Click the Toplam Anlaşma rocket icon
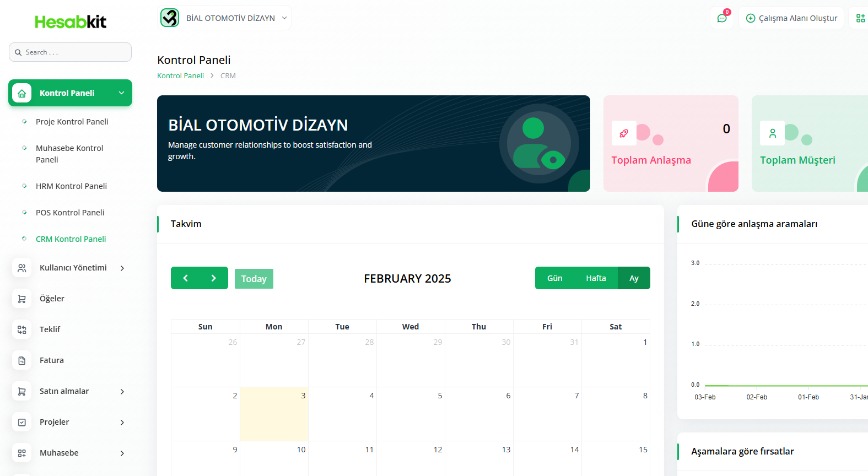 pos(624,133)
